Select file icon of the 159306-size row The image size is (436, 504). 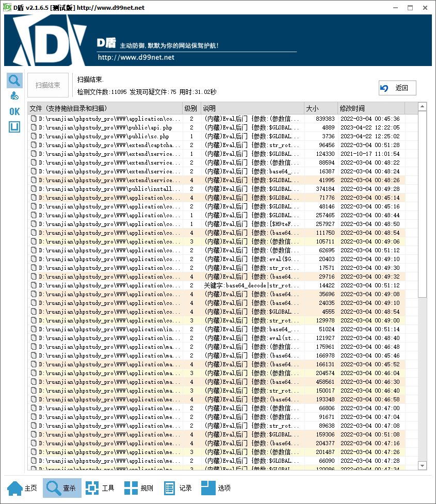pos(34,434)
